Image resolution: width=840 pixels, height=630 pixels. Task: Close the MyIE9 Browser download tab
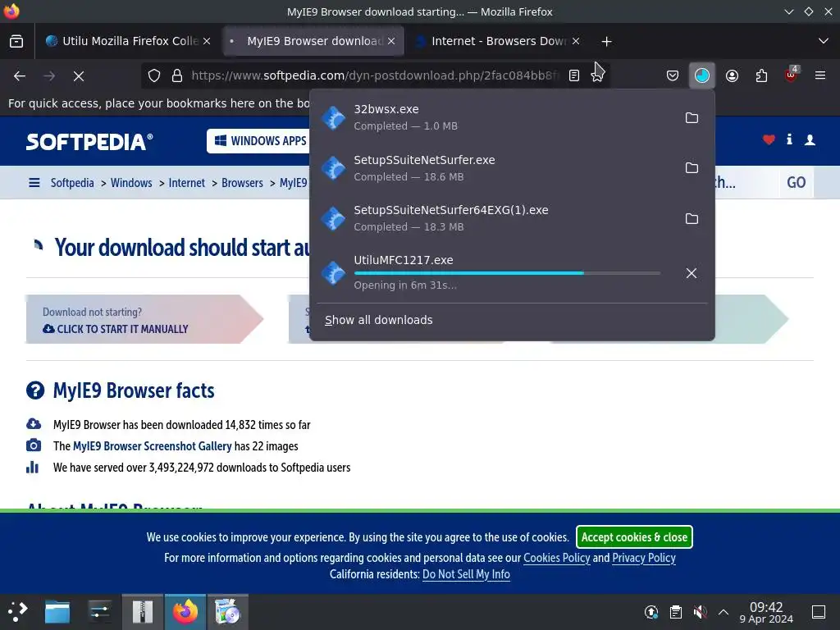pos(391,41)
